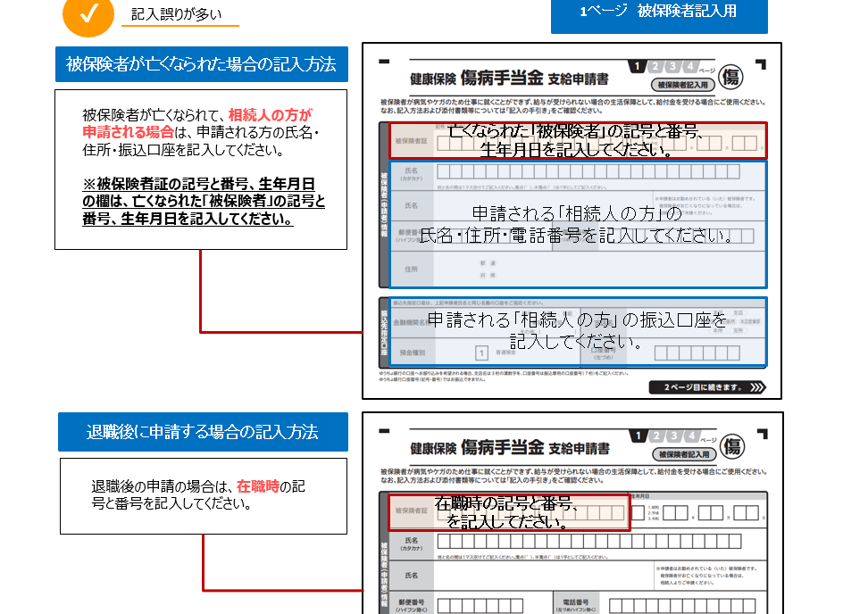Click the 被保険者記入用 pill on the lower form
Image resolution: width=868 pixels, height=614 pixels.
click(x=684, y=454)
